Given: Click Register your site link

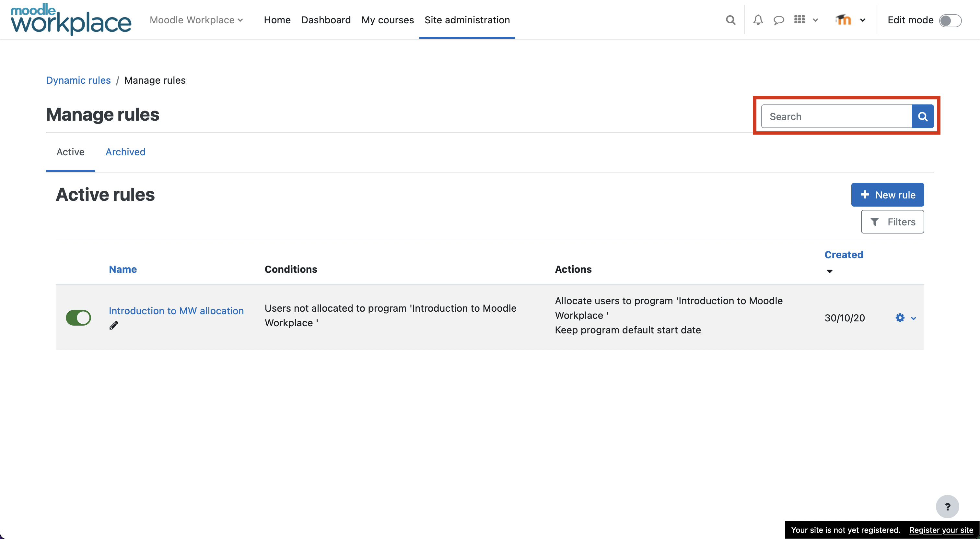Looking at the screenshot, I should click(x=941, y=530).
